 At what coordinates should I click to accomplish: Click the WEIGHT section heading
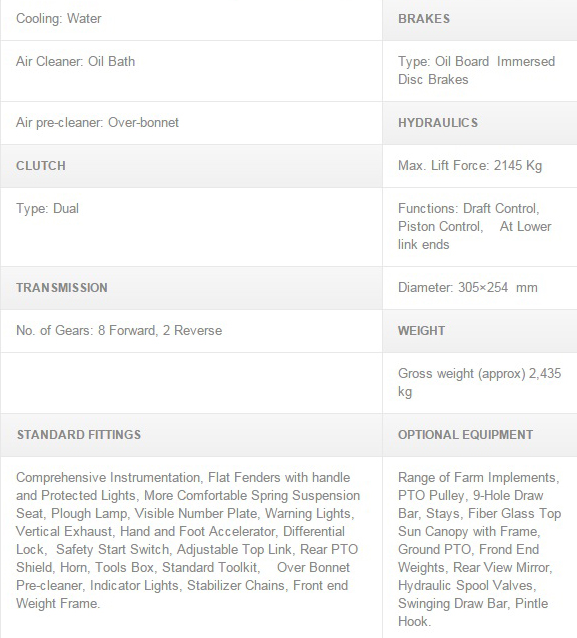pyautogui.click(x=480, y=330)
